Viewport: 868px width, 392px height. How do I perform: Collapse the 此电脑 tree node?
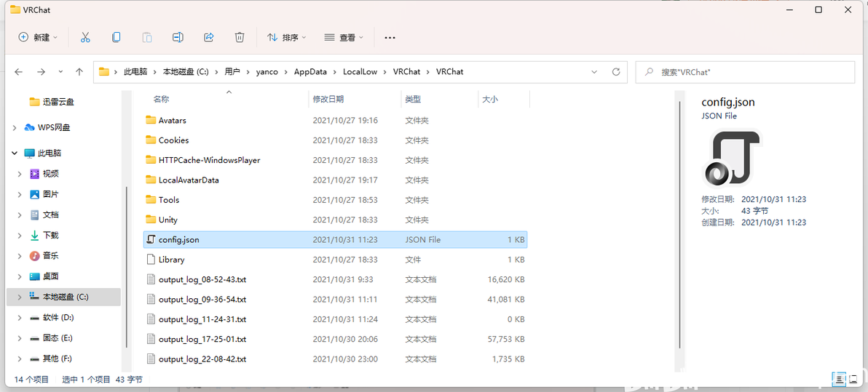pyautogui.click(x=15, y=153)
